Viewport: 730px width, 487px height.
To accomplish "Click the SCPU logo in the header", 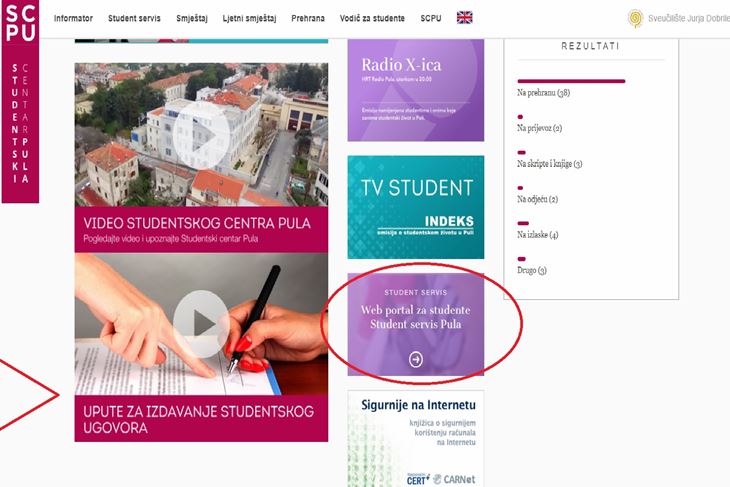I will point(20,22).
